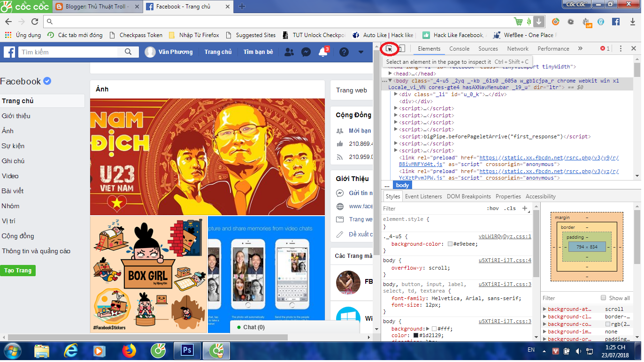Open the Messenger icon in Facebook header

(306, 52)
